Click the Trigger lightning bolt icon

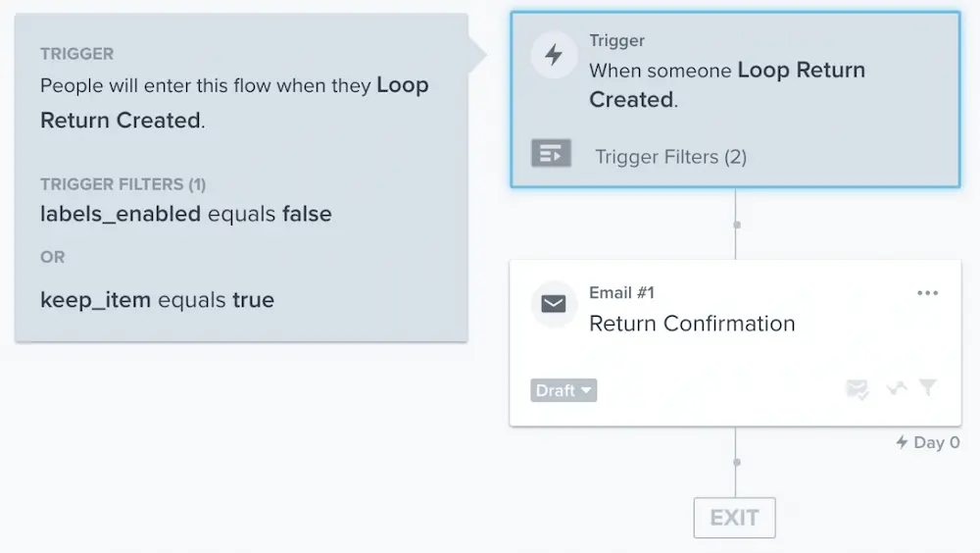coord(554,55)
